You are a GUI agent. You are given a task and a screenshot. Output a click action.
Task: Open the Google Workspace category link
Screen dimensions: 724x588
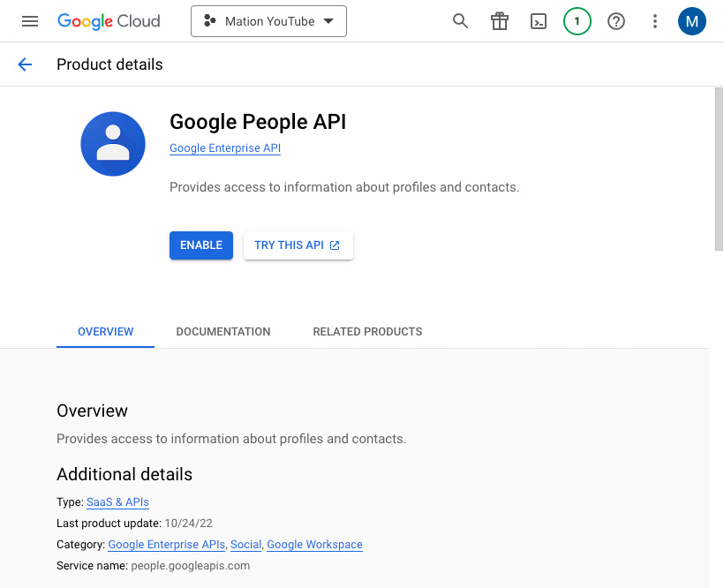[x=315, y=545]
